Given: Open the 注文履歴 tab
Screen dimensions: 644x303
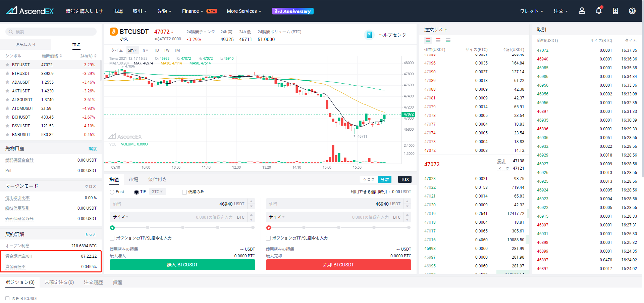Looking at the screenshot, I should [93, 282].
